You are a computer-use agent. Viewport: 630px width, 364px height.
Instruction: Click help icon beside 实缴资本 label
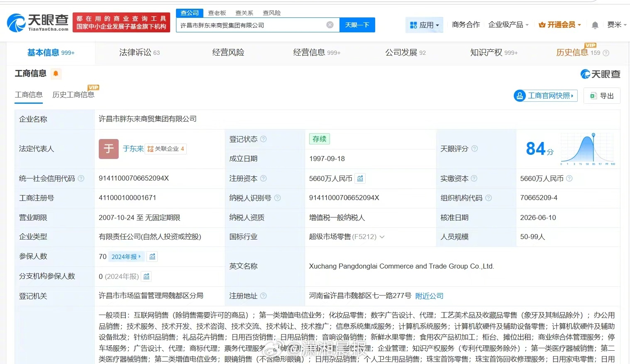[474, 178]
